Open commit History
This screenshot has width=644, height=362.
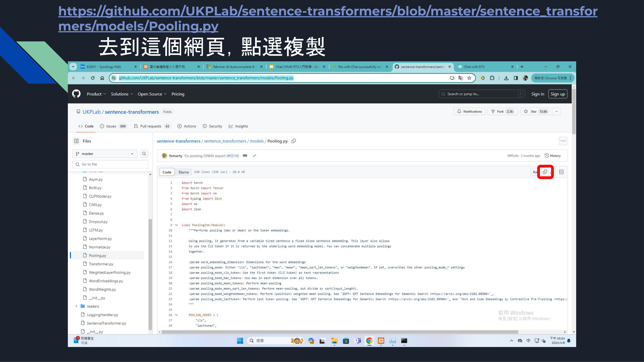coord(553,156)
